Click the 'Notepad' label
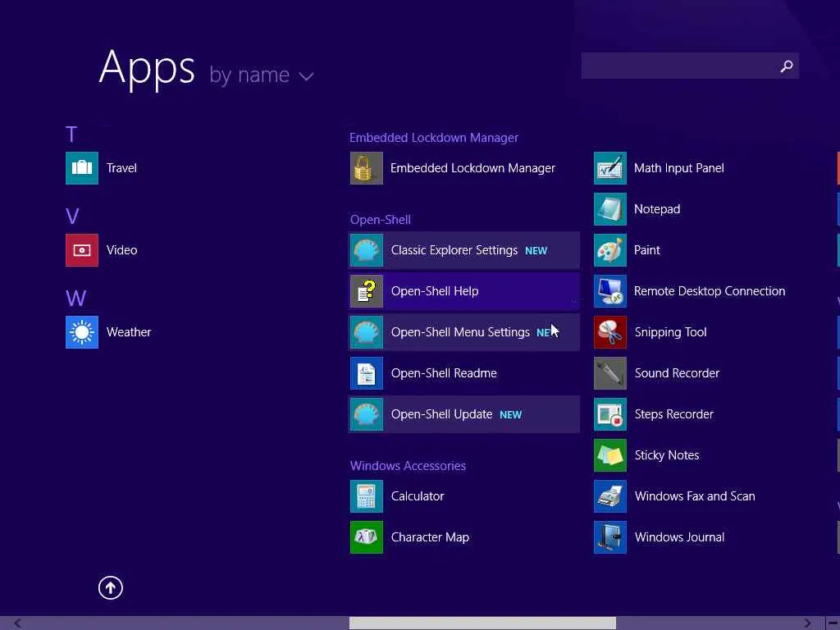The image size is (840, 630). tap(657, 209)
